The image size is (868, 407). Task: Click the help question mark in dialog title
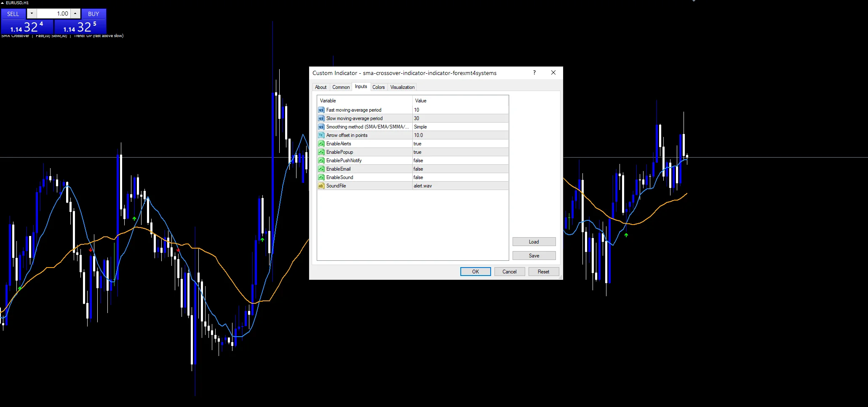click(x=534, y=73)
